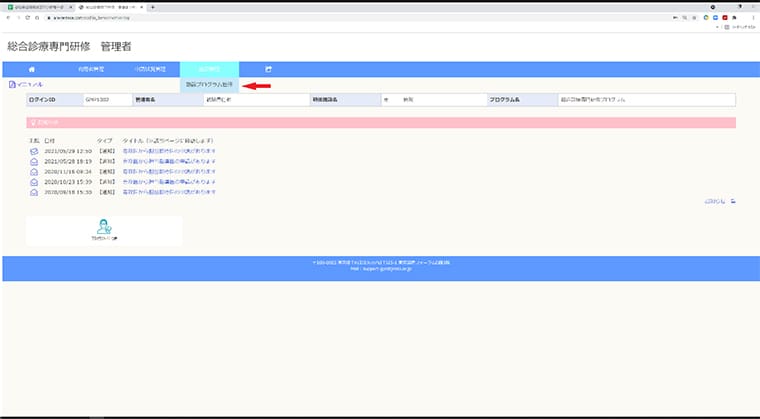
Task: Click the document icon beside the manual link
Action: pyautogui.click(x=12, y=84)
